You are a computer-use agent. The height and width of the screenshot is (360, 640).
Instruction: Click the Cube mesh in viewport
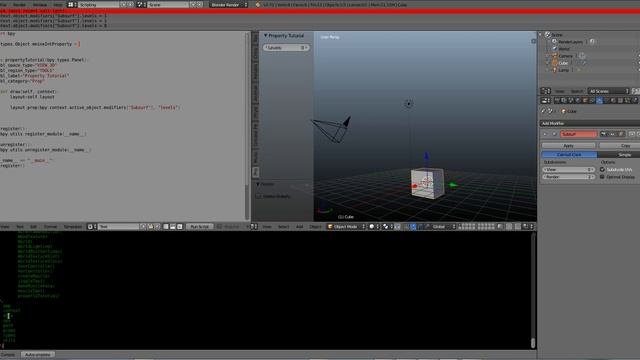click(x=427, y=183)
